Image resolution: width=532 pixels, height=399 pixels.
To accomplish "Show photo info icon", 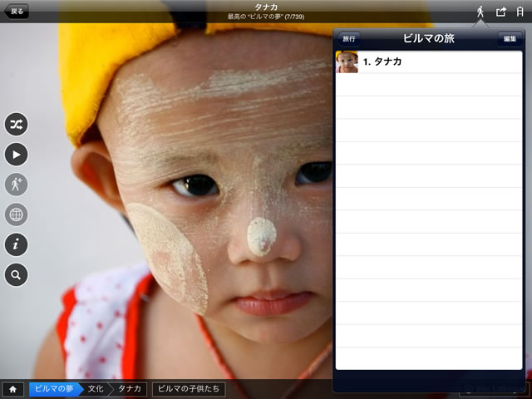I will pyautogui.click(x=17, y=244).
